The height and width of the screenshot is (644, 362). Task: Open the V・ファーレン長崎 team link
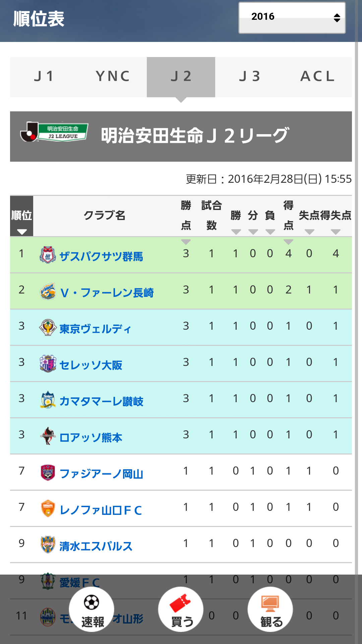click(107, 292)
